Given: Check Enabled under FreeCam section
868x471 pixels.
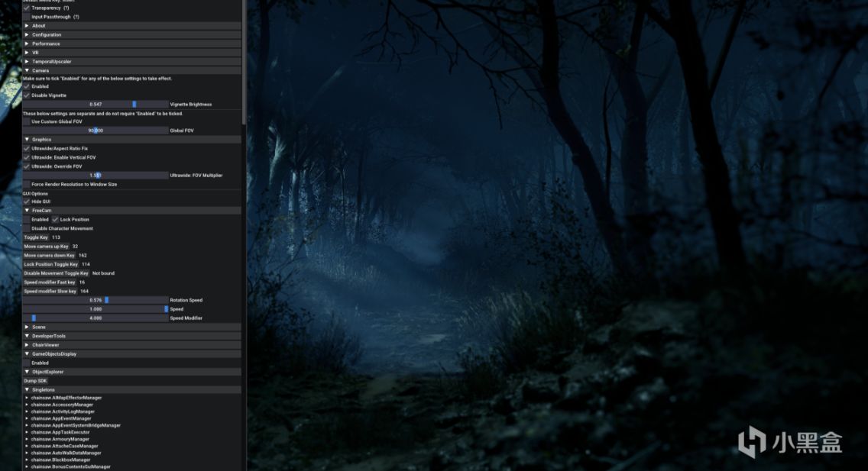Looking at the screenshot, I should coord(27,220).
